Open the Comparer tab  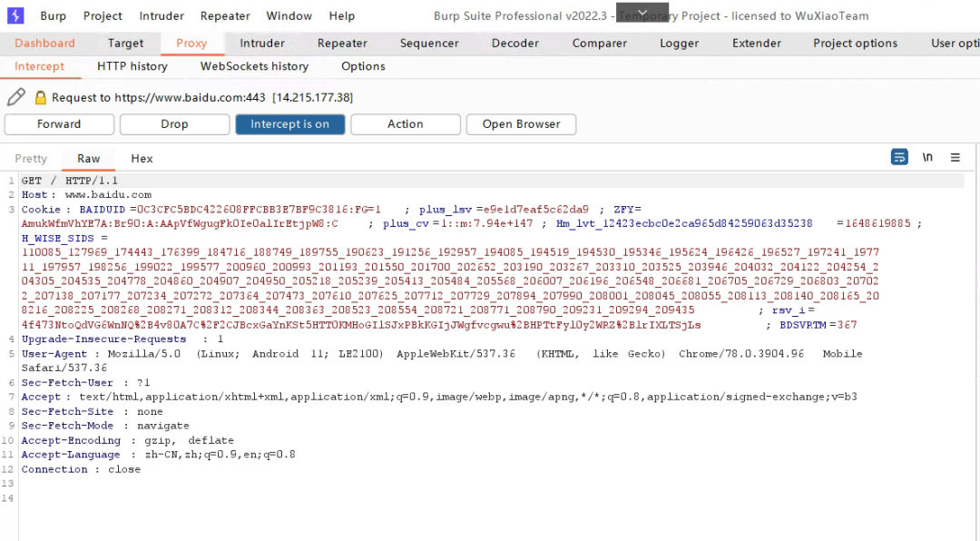point(600,44)
